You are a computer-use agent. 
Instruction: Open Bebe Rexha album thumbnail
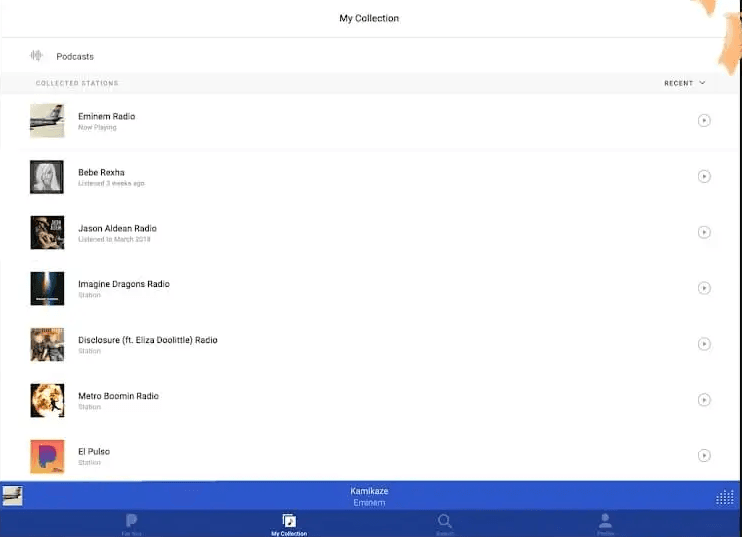point(47,177)
